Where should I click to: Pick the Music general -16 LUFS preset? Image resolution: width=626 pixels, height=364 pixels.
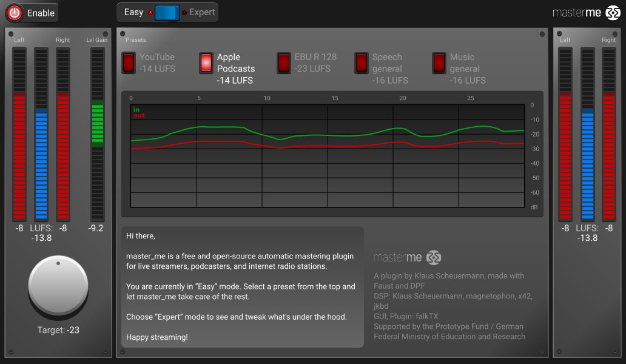point(439,62)
